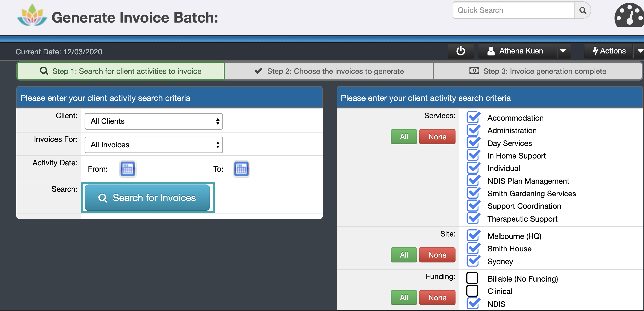Click the Quick Search magnifying glass icon

point(583,10)
